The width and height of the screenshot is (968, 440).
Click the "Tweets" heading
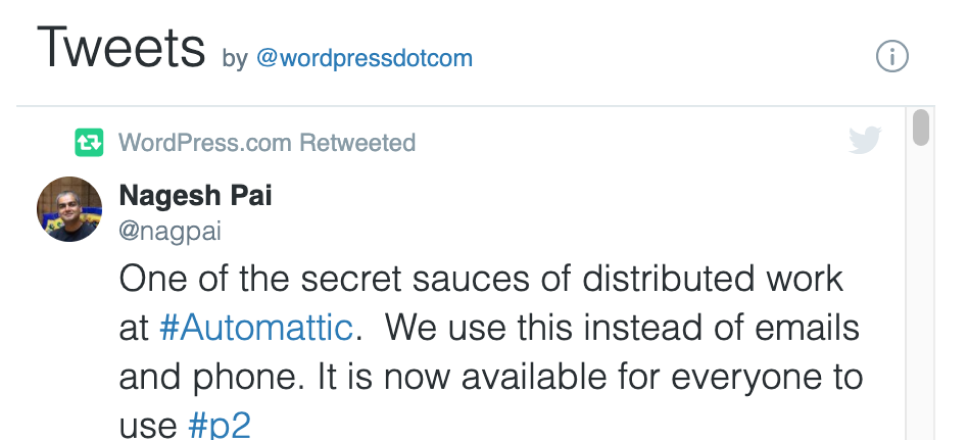121,49
